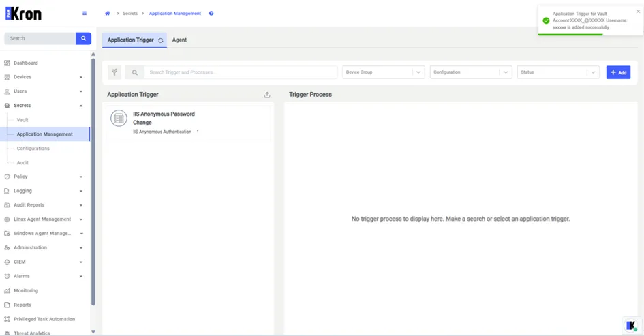Click Secrets in the breadcrumb
The width and height of the screenshot is (644, 336).
129,14
